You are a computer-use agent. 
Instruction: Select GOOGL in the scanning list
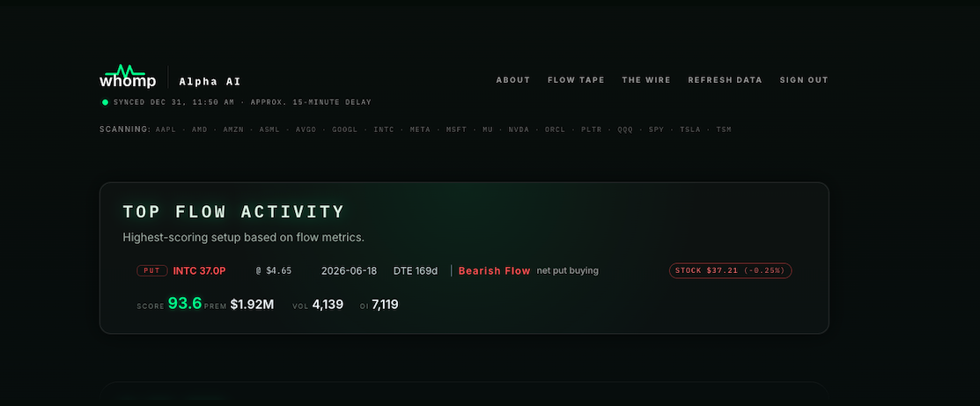pyautogui.click(x=345, y=129)
